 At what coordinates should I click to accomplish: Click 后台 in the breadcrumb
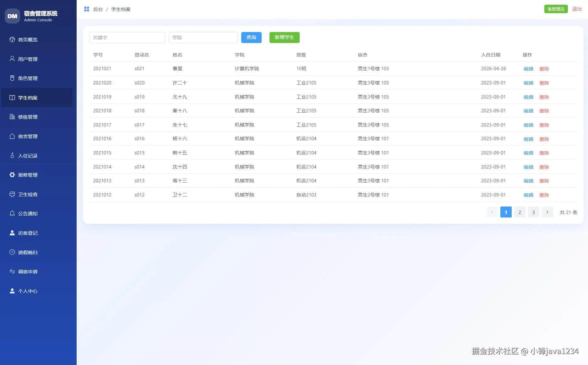tap(98, 9)
